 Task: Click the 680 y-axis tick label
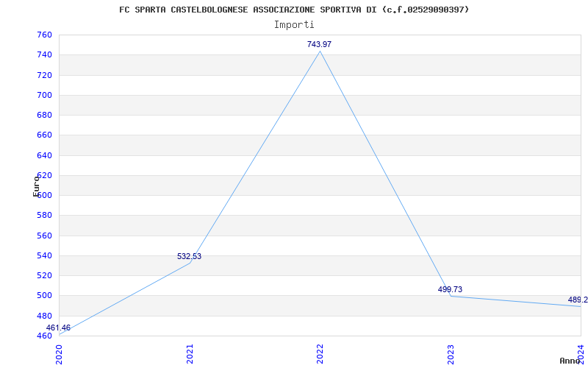[45, 115]
